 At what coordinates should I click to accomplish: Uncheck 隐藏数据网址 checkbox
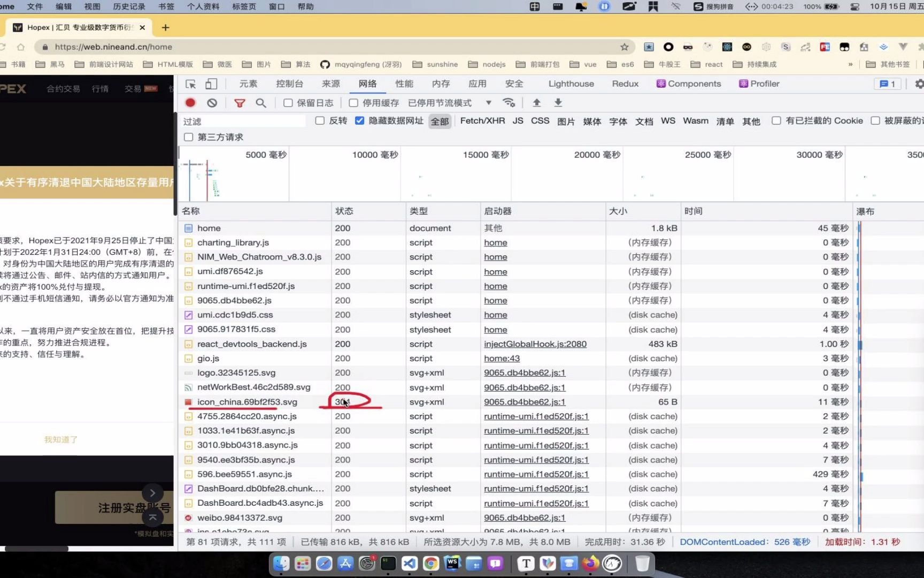click(x=360, y=121)
